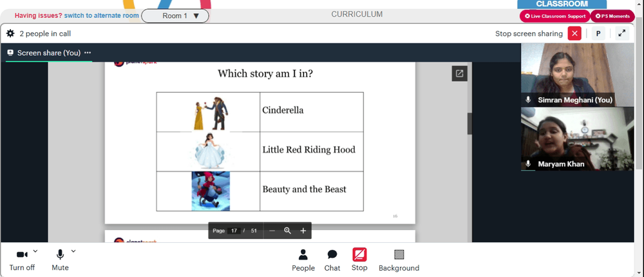
Task: Click the CLASSROOM tab
Action: (562, 4)
